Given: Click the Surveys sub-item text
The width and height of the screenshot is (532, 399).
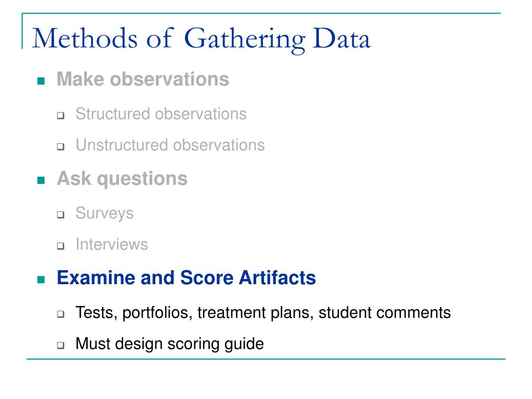Looking at the screenshot, I should click(104, 214).
